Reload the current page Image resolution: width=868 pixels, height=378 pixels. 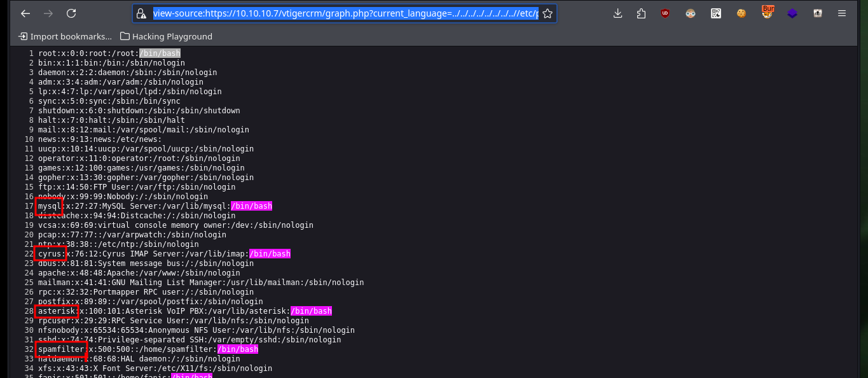click(x=71, y=13)
